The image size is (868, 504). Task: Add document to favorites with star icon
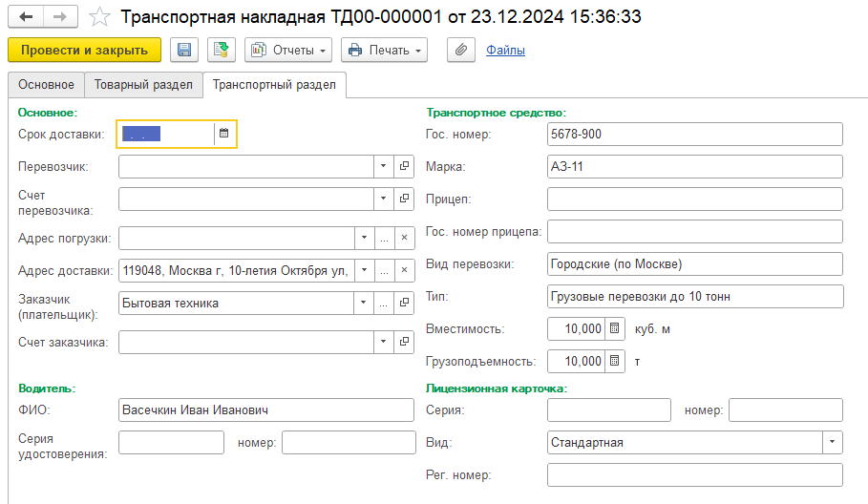pyautogui.click(x=98, y=17)
